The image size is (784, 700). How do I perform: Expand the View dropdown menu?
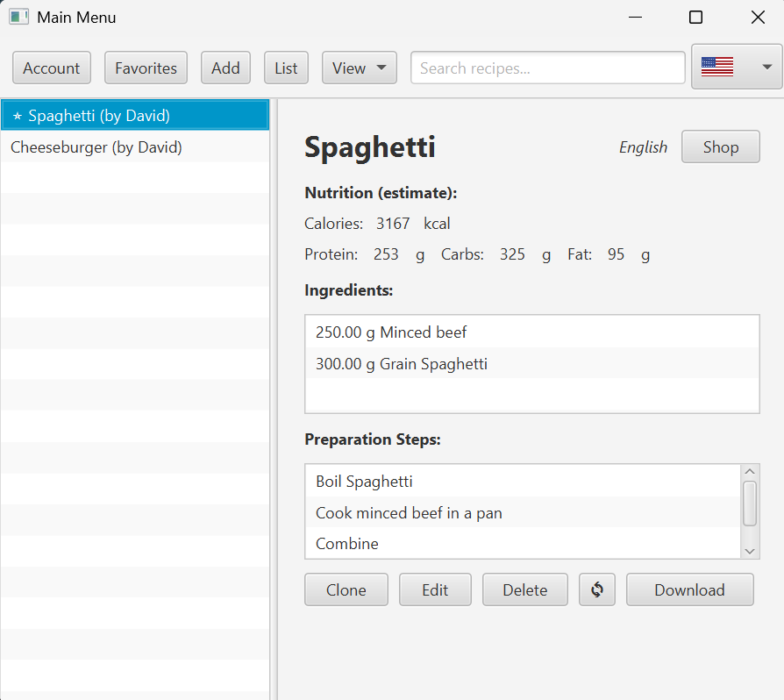(x=359, y=68)
